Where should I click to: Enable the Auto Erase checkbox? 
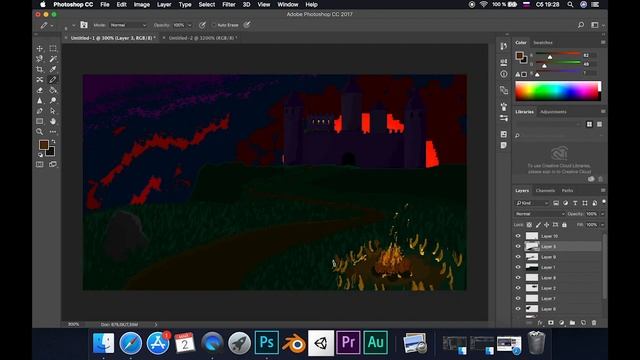213,25
